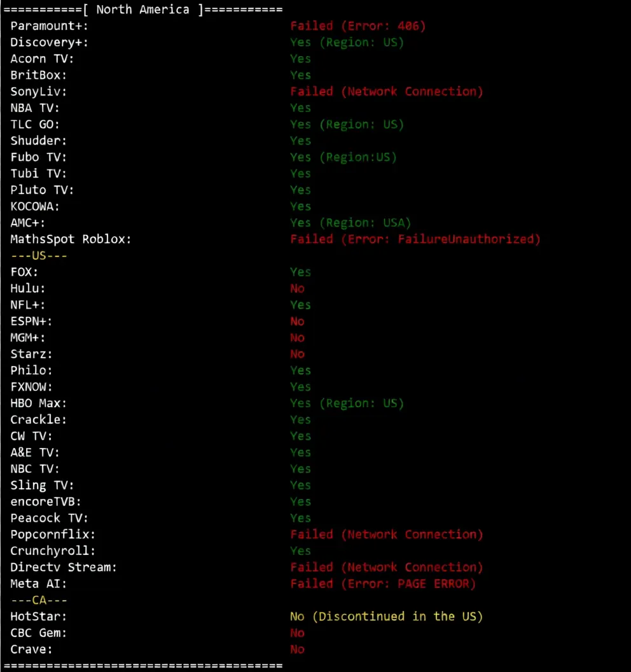The height and width of the screenshot is (672, 631).
Task: Click the Directv Stream network failure text
Action: point(386,568)
